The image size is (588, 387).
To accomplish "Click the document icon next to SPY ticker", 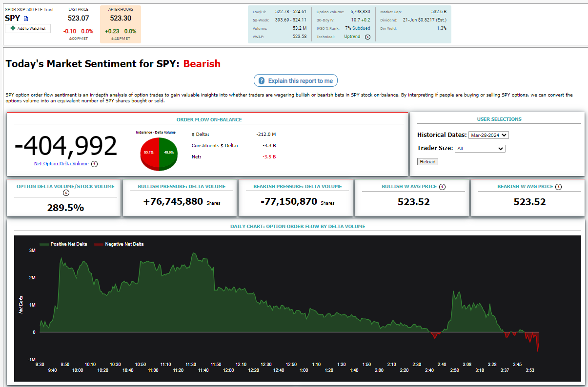I will point(26,19).
